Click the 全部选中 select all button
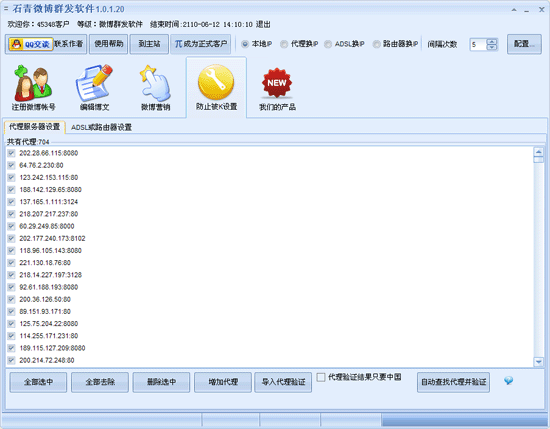The image size is (550, 429). coord(38,382)
